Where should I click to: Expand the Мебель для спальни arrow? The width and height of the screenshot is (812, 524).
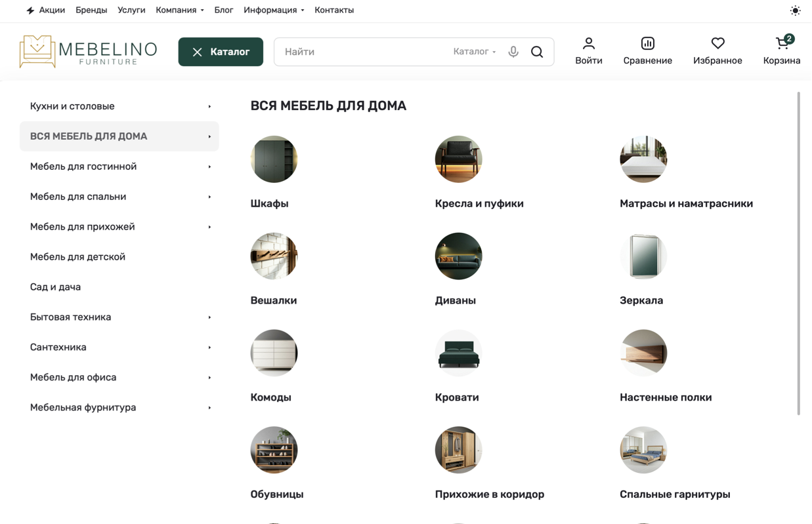[209, 197]
